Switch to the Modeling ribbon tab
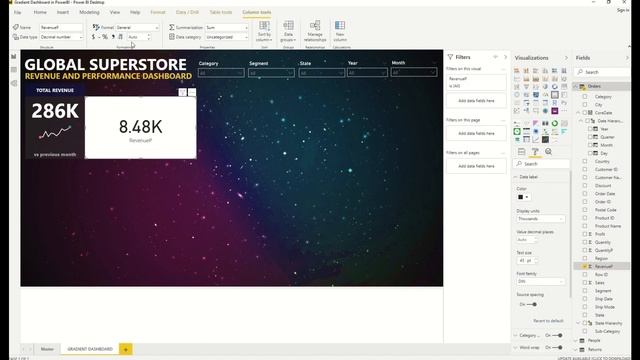The height and width of the screenshot is (360, 640). pyautogui.click(x=89, y=12)
